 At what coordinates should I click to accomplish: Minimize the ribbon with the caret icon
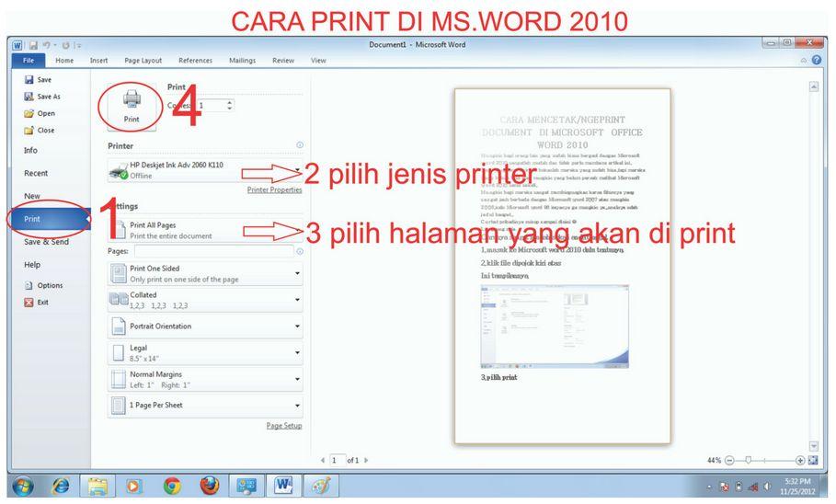[x=804, y=61]
